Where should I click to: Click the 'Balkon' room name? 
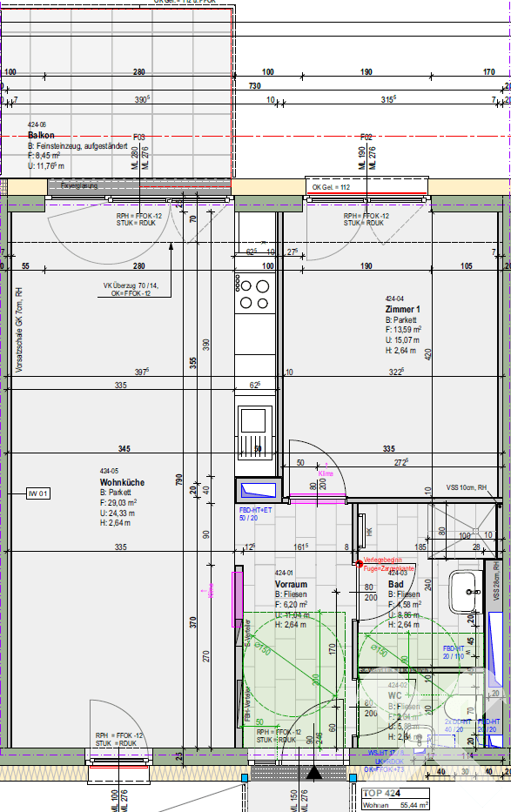[41, 135]
